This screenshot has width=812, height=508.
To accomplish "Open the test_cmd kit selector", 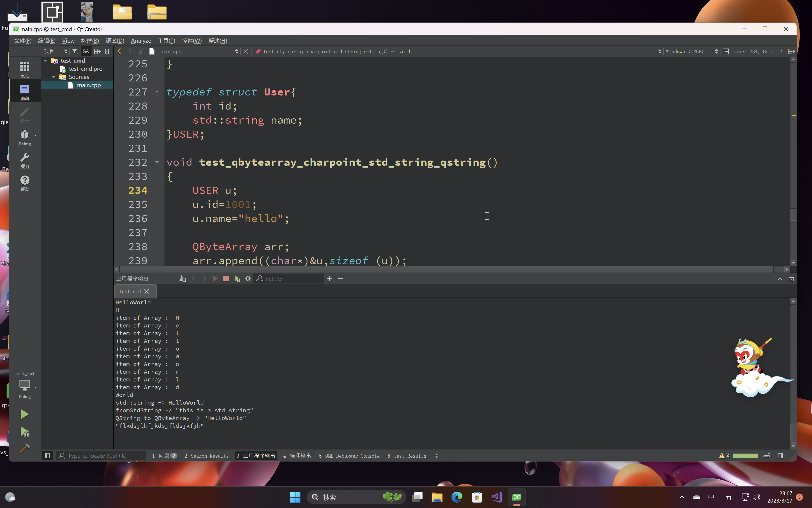I will click(x=25, y=385).
